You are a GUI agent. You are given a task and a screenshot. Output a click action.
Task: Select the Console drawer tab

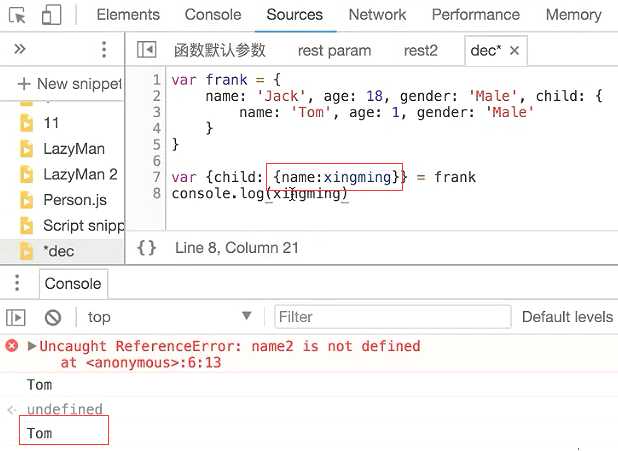(73, 284)
